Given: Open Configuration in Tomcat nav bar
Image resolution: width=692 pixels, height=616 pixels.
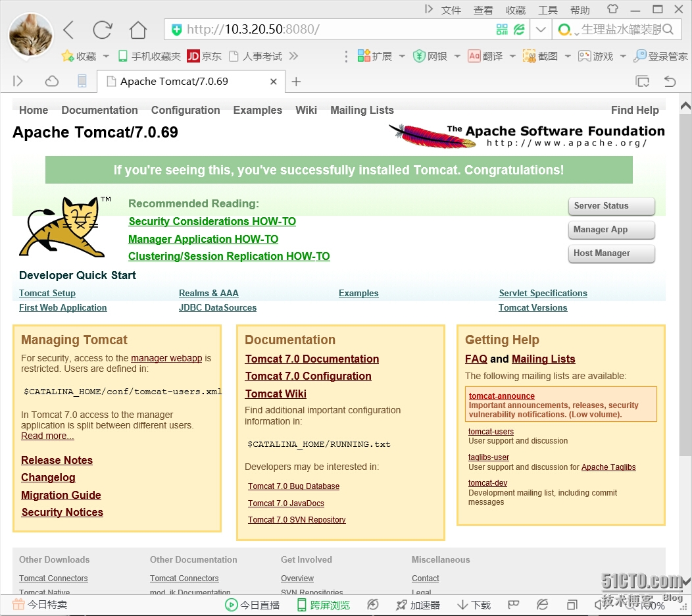Looking at the screenshot, I should (185, 110).
